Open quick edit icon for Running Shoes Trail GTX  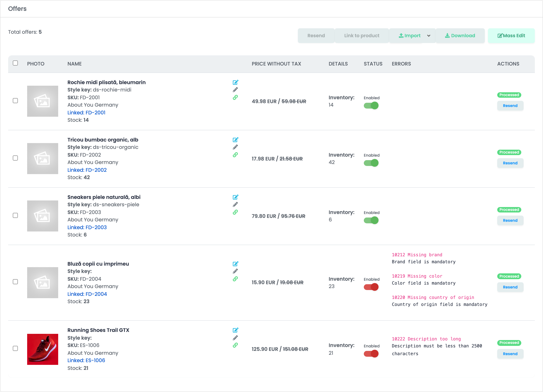coord(235,330)
